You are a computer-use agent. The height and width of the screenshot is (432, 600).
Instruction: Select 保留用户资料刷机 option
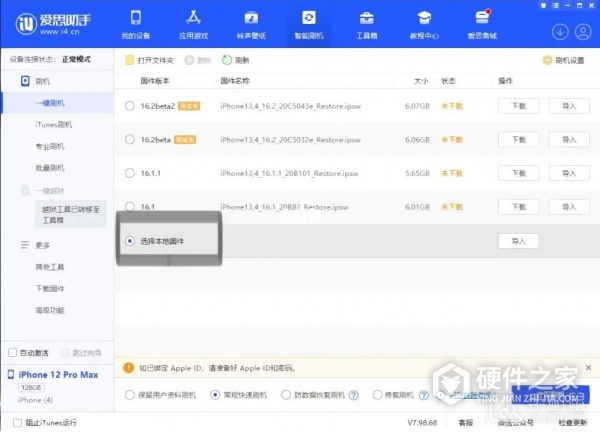(130, 395)
